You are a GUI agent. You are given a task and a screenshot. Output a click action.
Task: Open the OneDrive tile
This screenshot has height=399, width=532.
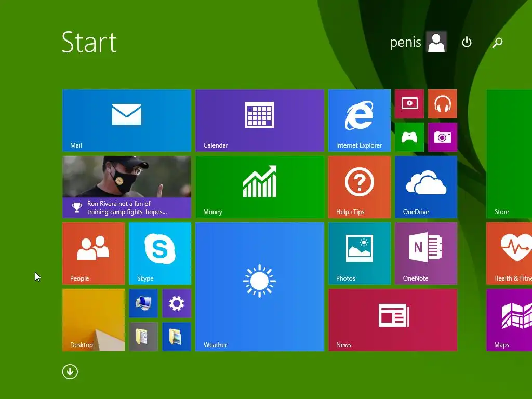point(426,187)
